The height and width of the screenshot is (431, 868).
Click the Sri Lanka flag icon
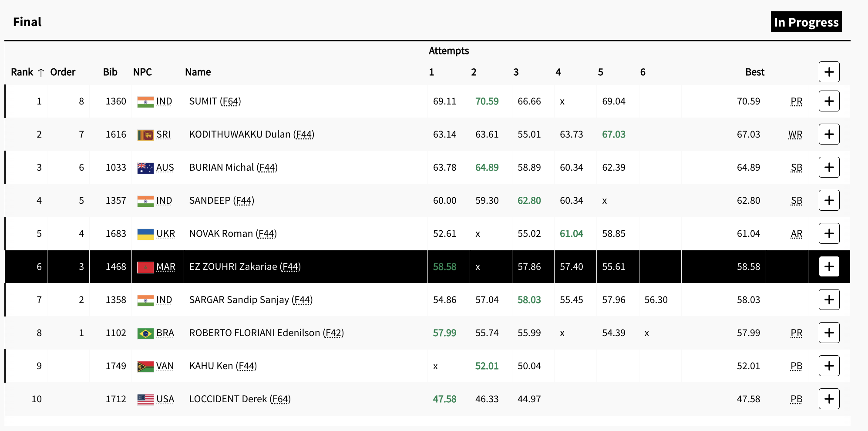[x=145, y=135]
